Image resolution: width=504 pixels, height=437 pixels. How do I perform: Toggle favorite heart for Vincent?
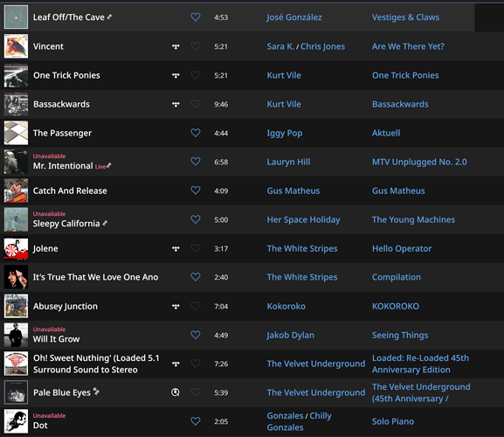click(196, 46)
